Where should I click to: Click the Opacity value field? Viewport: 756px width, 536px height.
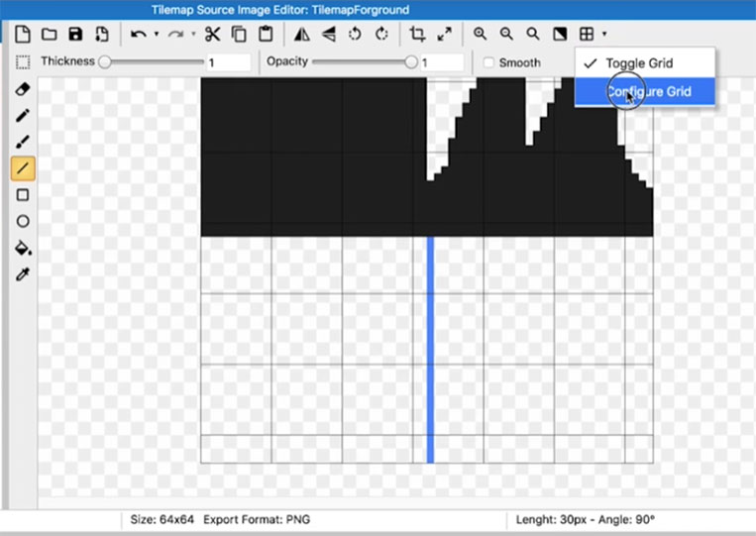[x=441, y=62]
